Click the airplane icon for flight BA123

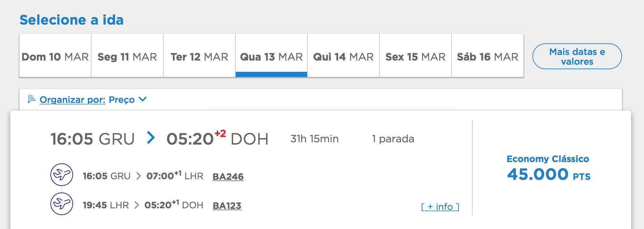(x=62, y=204)
